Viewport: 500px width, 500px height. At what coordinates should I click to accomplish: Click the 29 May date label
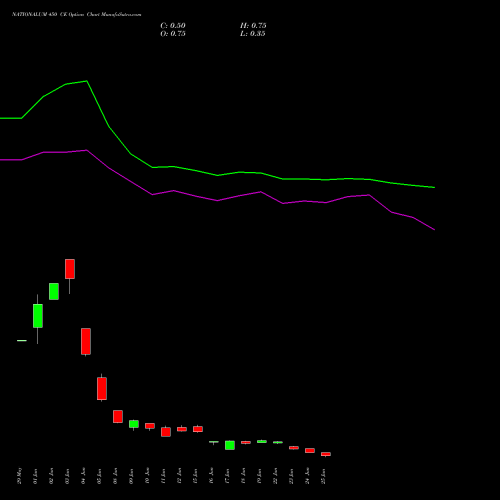(x=19, y=476)
